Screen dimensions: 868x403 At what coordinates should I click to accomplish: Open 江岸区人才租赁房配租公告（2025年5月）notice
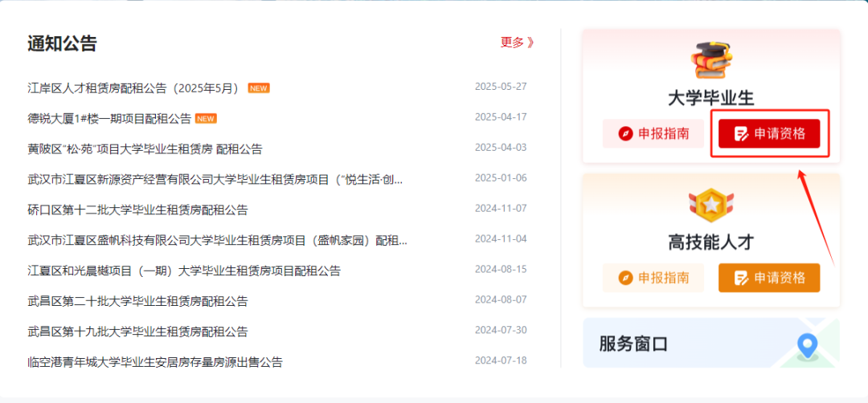(x=133, y=88)
